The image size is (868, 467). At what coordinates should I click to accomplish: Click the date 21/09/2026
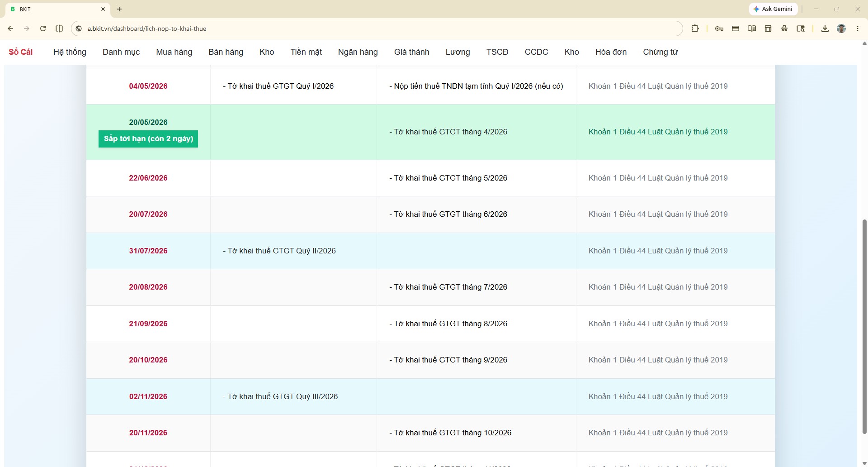[x=148, y=324]
